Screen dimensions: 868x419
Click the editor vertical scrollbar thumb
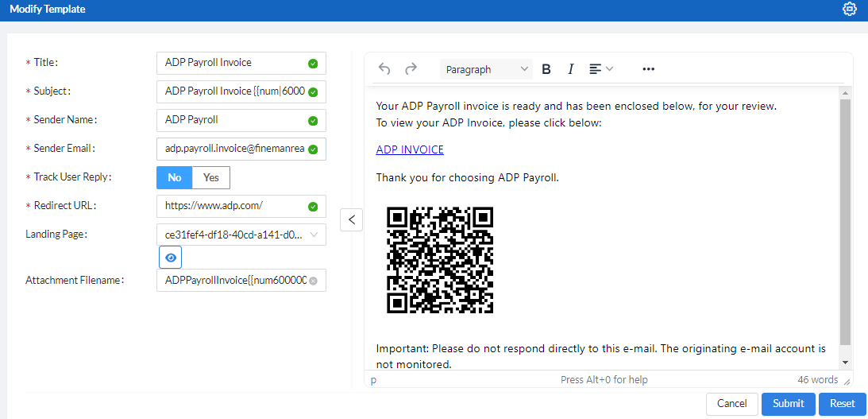coord(845,222)
